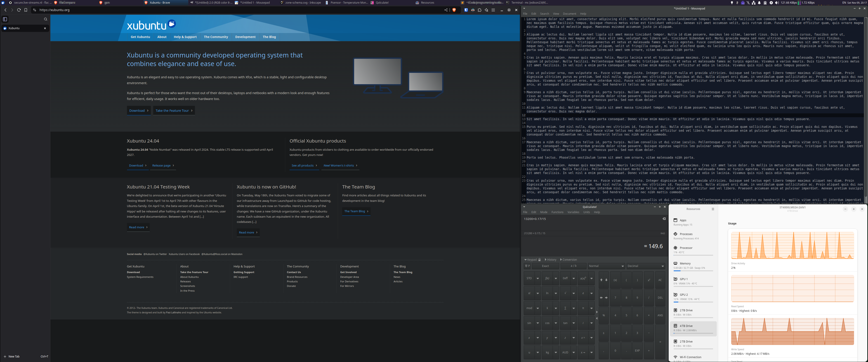Viewport: 868px width, 362px height.
Task: Click the share icon in Brave address bar
Action: point(446,10)
